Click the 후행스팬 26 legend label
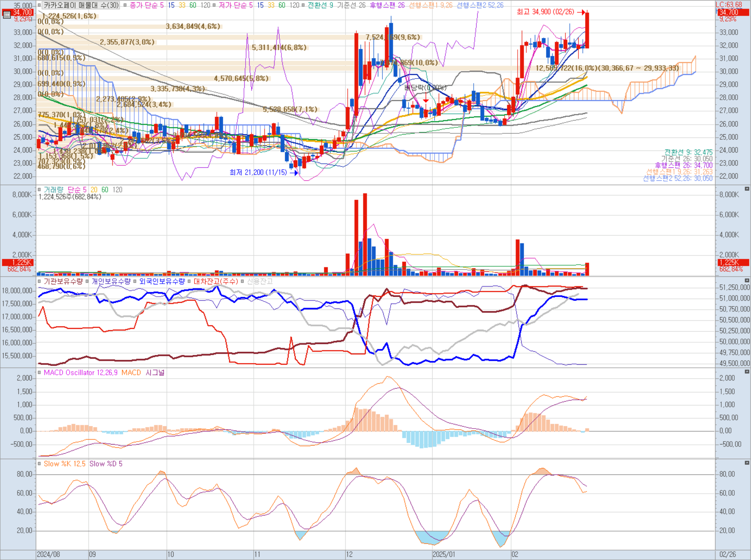This screenshot has height=560, width=751. click(387, 5)
